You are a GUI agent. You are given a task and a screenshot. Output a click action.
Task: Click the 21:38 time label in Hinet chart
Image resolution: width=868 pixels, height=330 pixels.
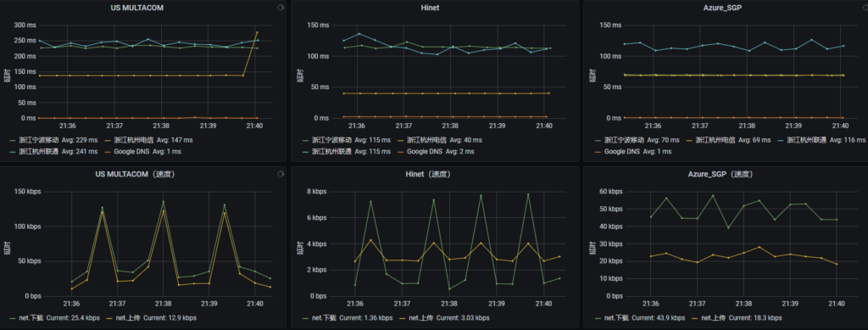tap(450, 126)
